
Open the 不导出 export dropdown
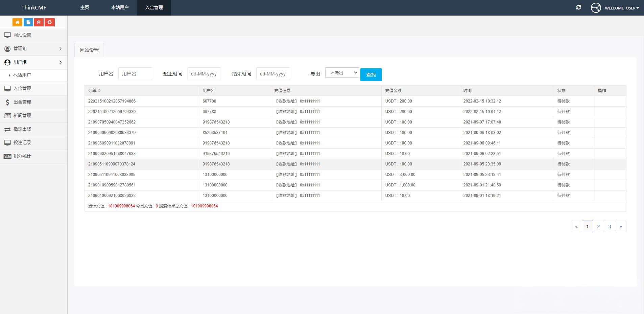[342, 72]
